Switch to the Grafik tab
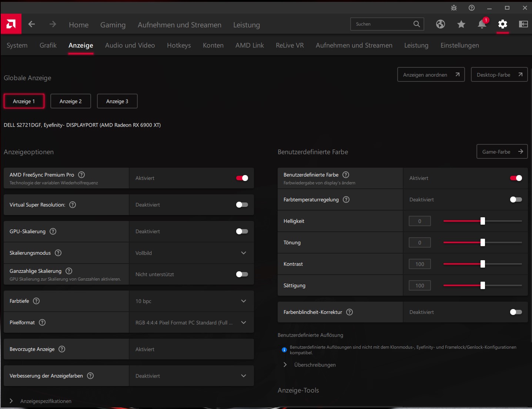The height and width of the screenshot is (409, 532). 48,46
